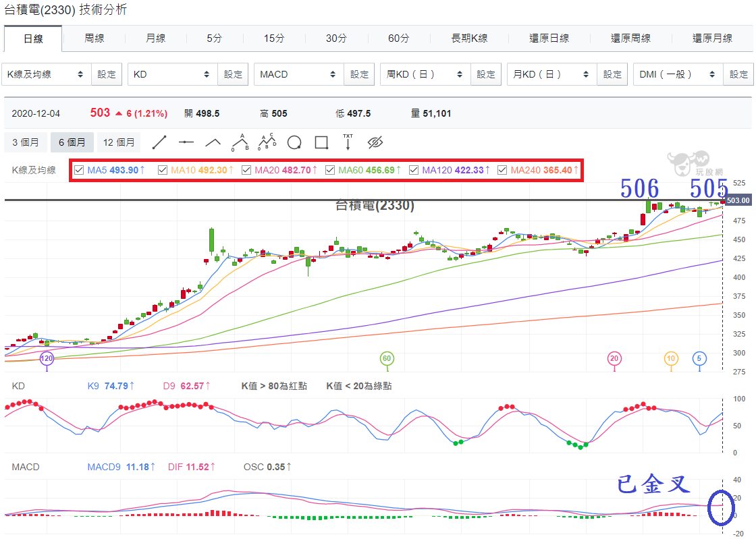Click the MA10 marker on chart axis
Viewport: 756px width, 539px height.
pos(671,358)
